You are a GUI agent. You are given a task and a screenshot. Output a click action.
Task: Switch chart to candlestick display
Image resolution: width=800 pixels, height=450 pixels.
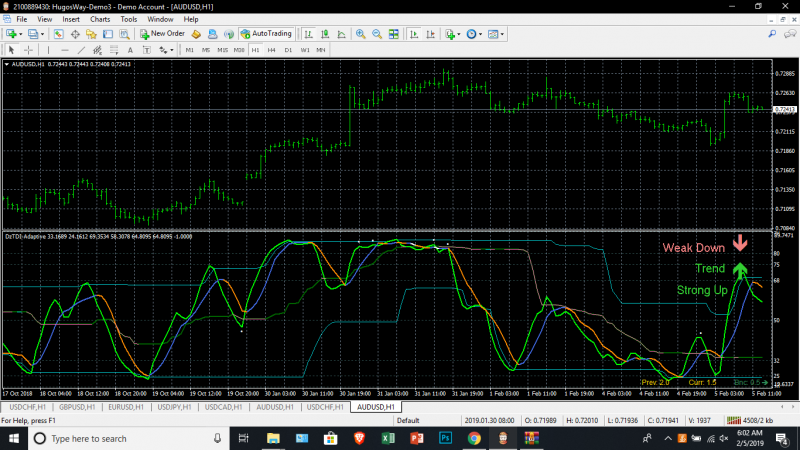325,34
